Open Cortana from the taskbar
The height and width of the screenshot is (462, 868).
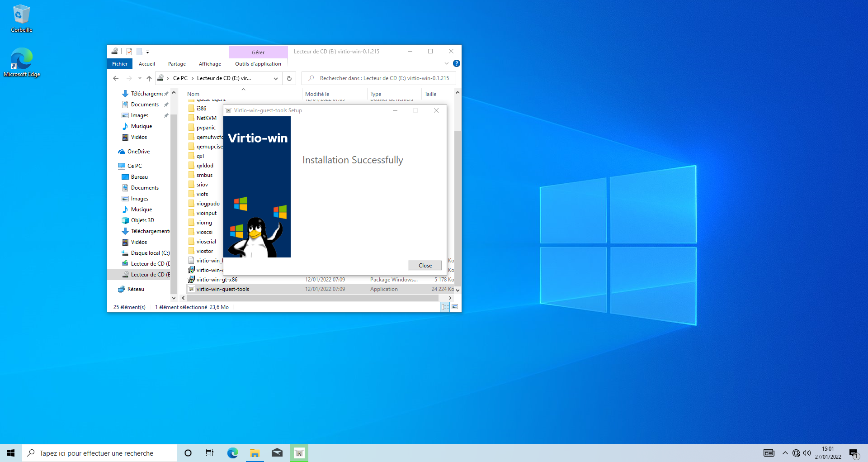click(188, 453)
